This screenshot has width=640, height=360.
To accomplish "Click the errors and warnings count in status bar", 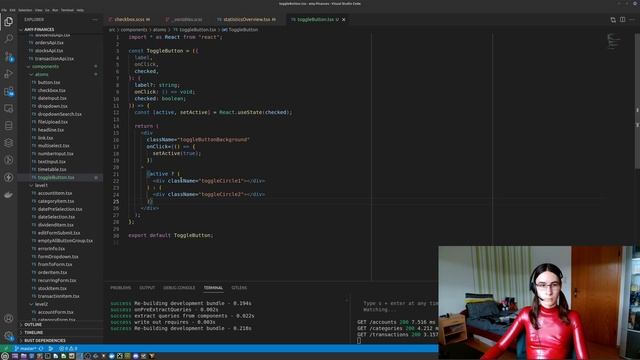I will (x=68, y=349).
